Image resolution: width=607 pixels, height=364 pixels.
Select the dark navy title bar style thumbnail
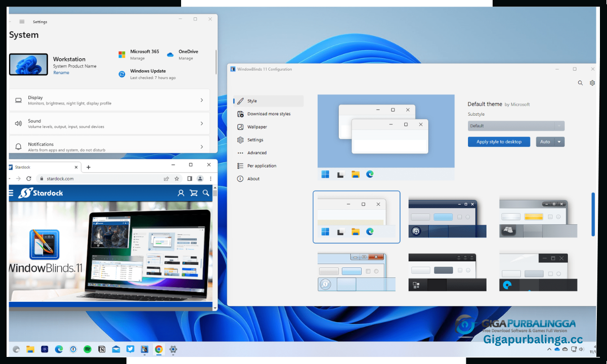point(448,217)
